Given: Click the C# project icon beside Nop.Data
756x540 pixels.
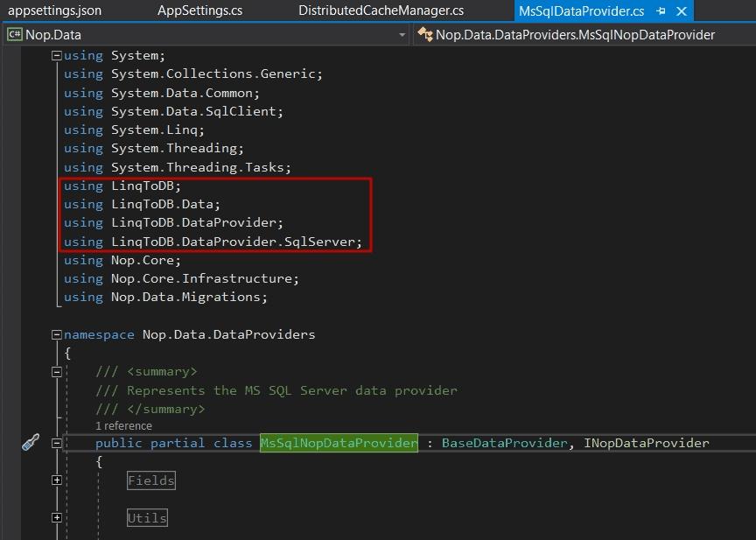Looking at the screenshot, I should (14, 35).
